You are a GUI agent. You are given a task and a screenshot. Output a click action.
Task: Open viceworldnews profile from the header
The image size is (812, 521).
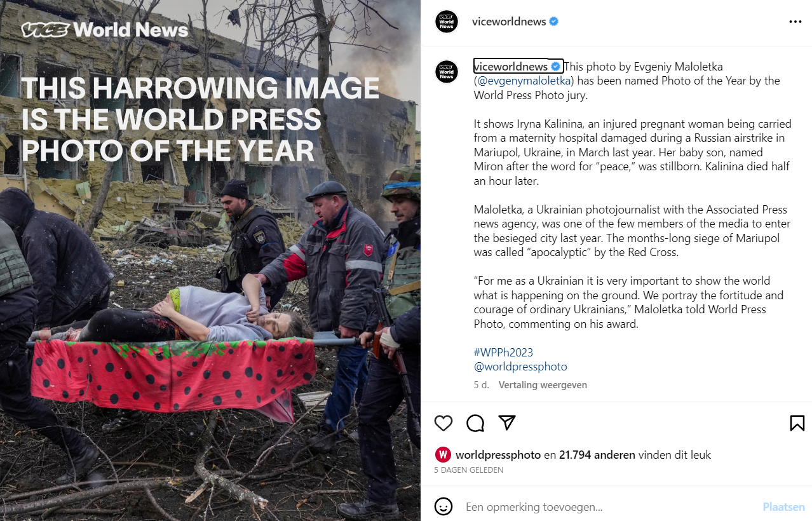click(509, 22)
